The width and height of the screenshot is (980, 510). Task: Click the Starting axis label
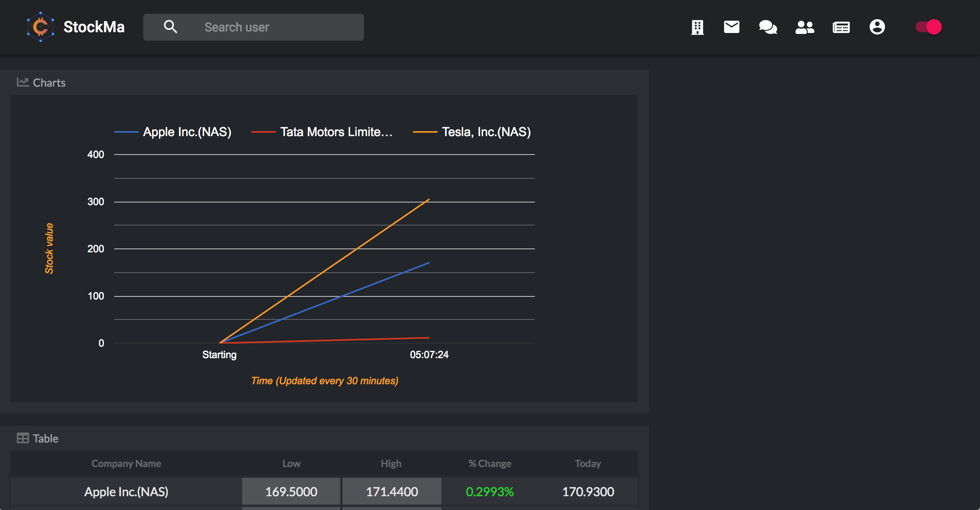pos(220,355)
